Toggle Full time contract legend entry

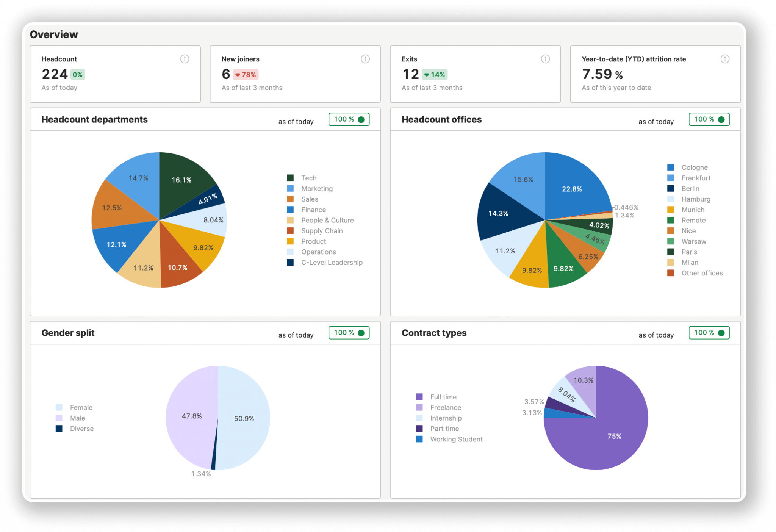436,397
